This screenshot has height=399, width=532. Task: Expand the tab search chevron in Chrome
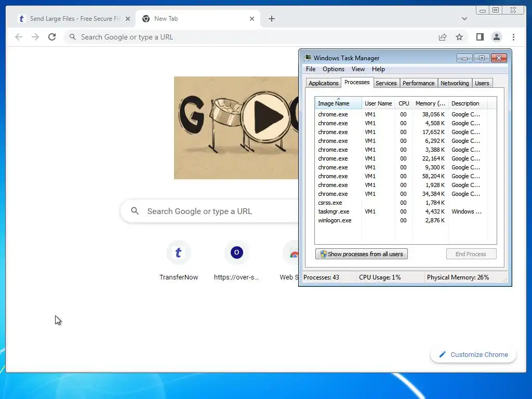click(464, 19)
